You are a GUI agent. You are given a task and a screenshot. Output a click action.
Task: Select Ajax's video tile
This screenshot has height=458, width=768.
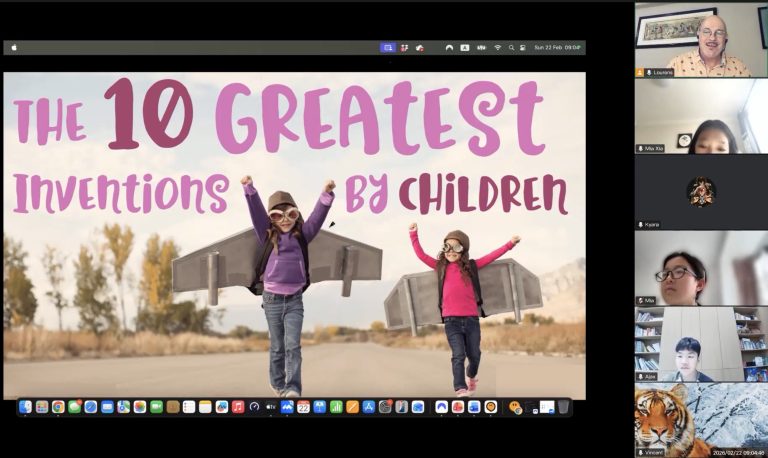(700, 345)
